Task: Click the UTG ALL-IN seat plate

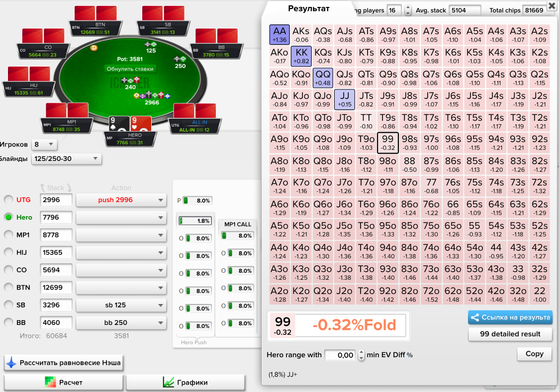Action: pos(194,126)
